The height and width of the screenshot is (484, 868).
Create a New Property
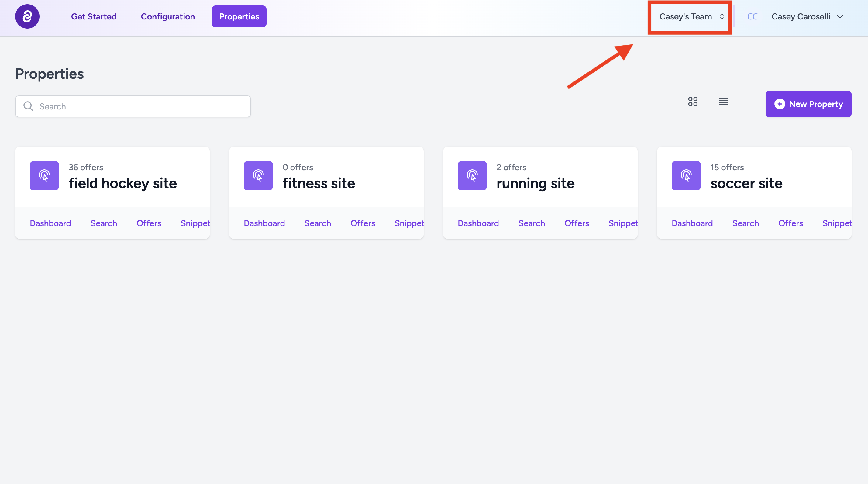click(x=808, y=104)
